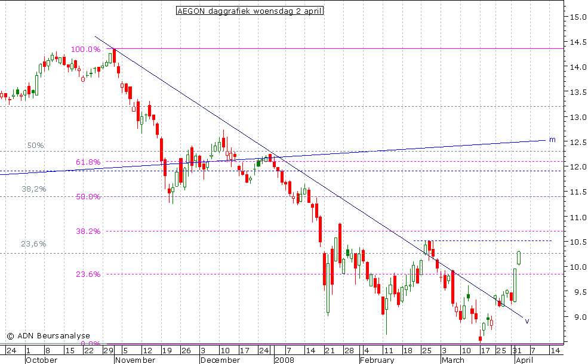Viewport: 588px width, 364px height.
Task: Select the gray "50%" level label
Action: [36, 146]
